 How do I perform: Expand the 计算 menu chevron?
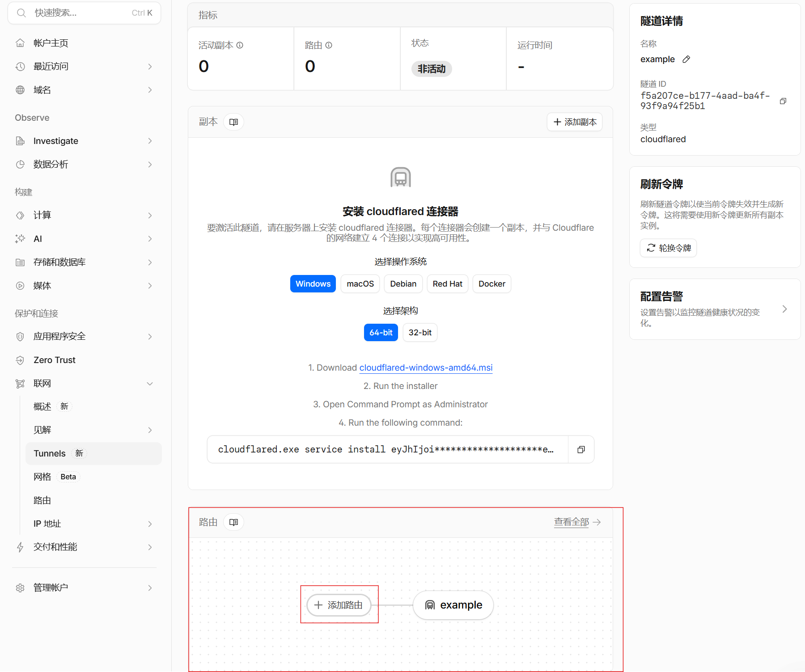tap(150, 216)
